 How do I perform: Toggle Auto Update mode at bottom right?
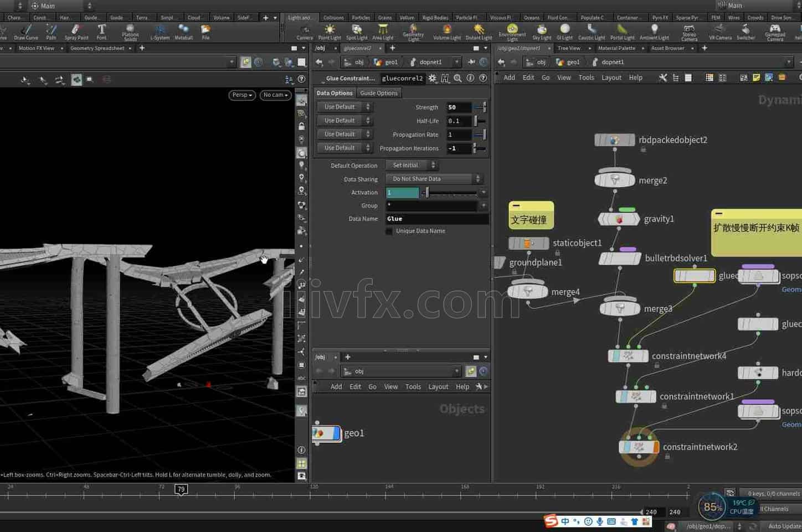click(x=784, y=526)
